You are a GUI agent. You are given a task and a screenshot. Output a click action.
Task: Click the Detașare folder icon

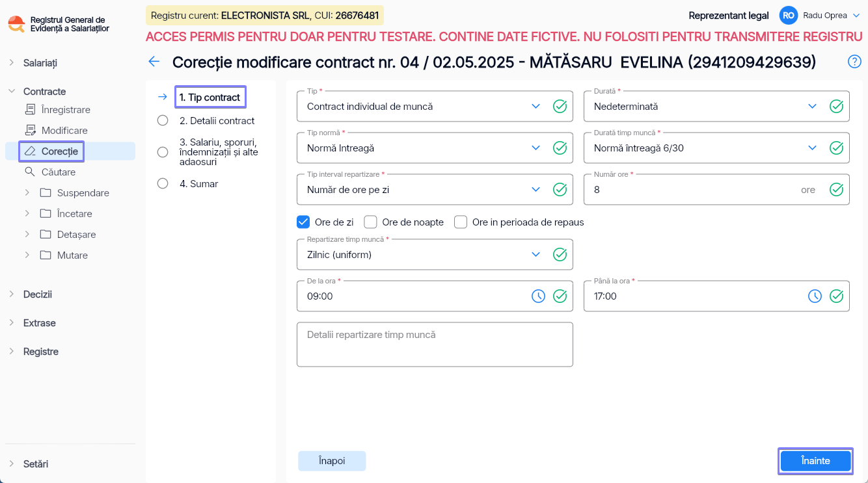pyautogui.click(x=46, y=234)
